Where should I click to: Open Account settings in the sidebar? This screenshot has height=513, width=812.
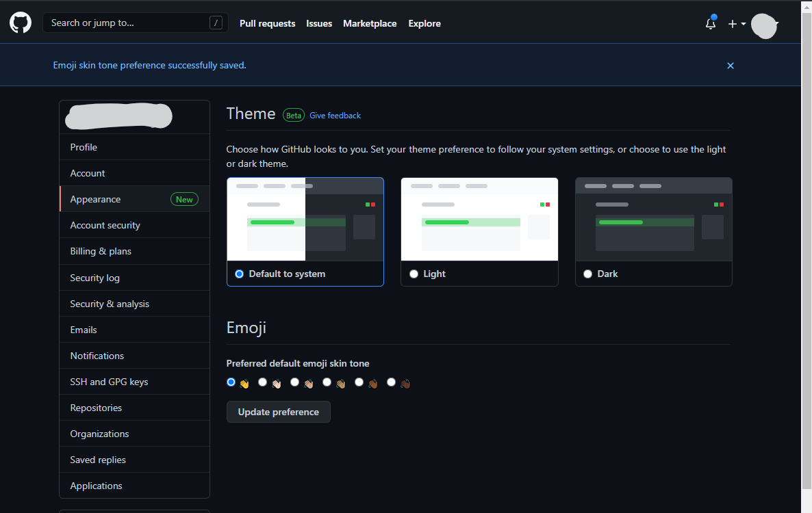(x=135, y=173)
